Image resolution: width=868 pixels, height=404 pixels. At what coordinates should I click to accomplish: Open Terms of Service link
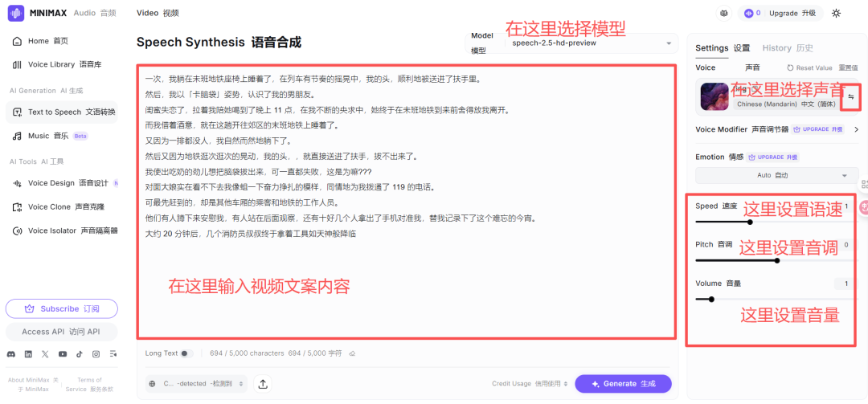pos(89,385)
